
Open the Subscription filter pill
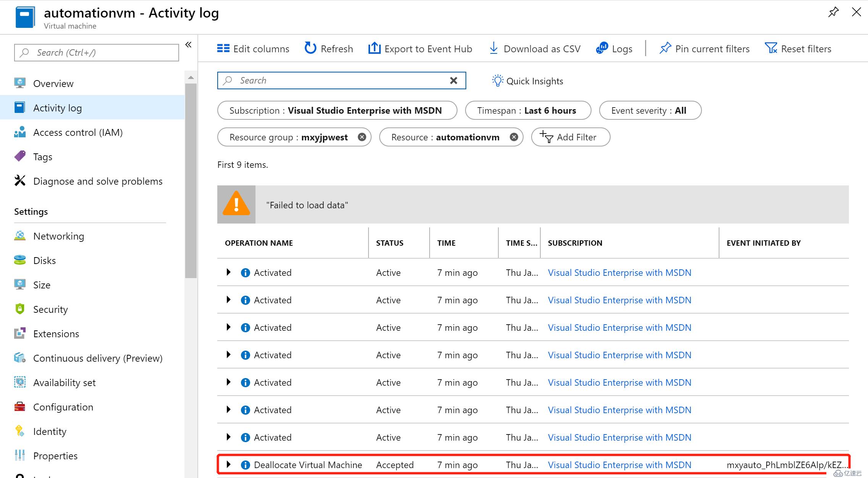(x=337, y=110)
